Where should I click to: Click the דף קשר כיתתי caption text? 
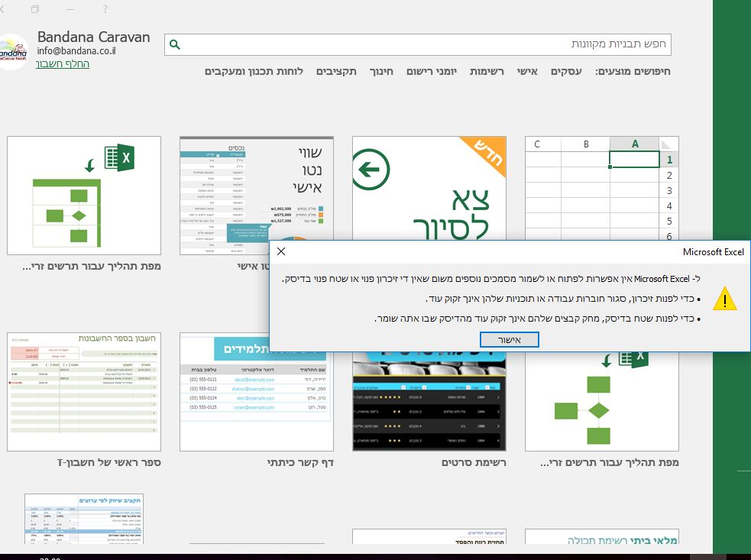point(300,463)
